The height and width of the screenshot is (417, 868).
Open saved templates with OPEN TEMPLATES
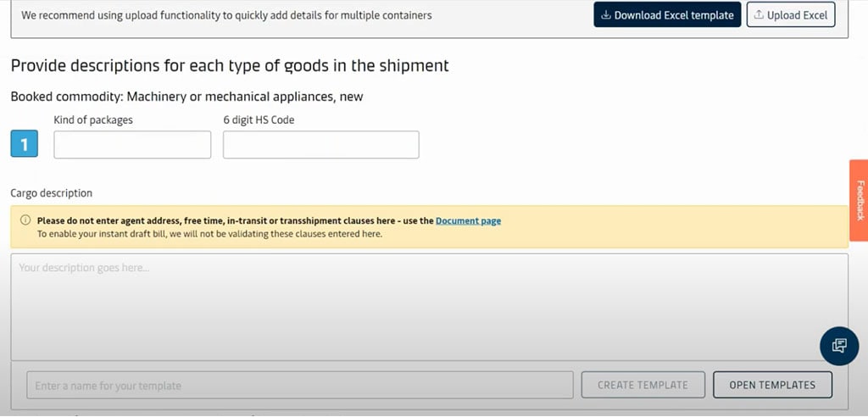point(772,385)
